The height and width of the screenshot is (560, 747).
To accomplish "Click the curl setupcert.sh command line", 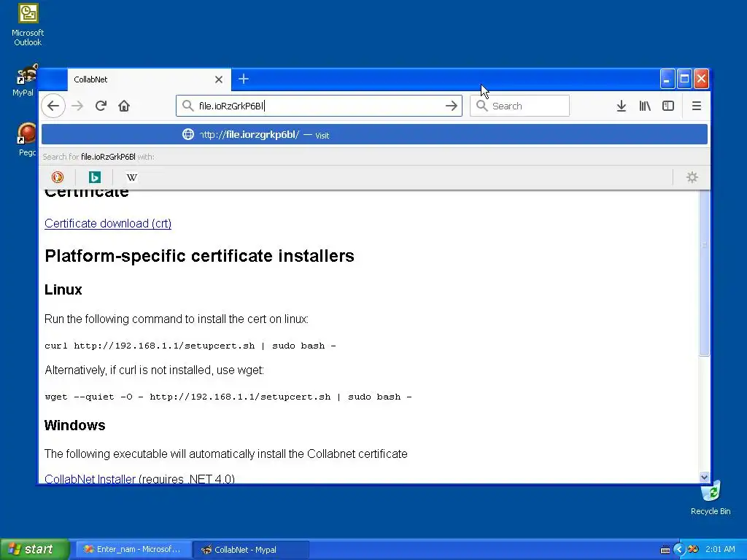I will (190, 346).
